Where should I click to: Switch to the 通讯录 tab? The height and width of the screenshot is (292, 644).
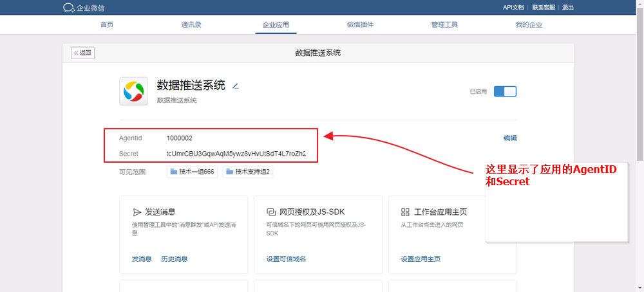pyautogui.click(x=191, y=25)
